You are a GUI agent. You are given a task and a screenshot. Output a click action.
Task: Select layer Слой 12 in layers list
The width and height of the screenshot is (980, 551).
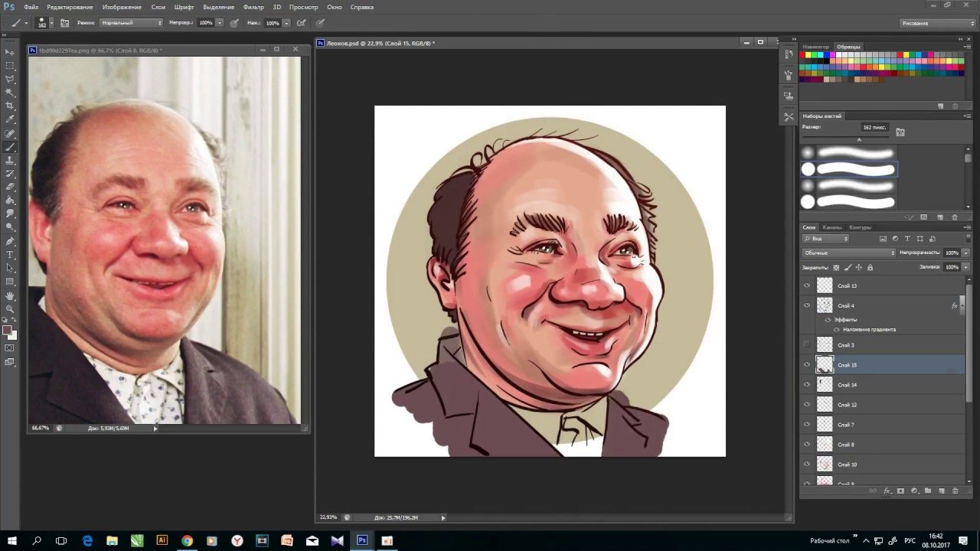(880, 405)
